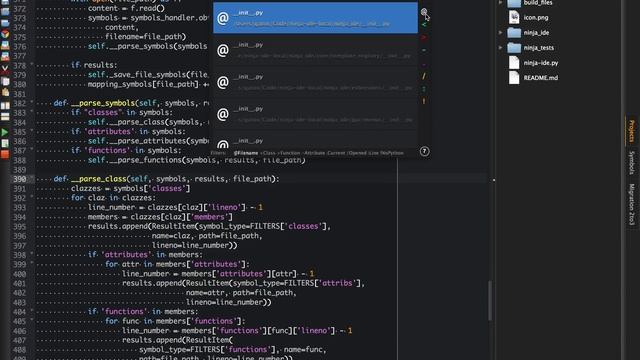Viewport: 640px width, 360px height.
Task: Click the copy pages icon beside line 380
Action: coord(5,82)
